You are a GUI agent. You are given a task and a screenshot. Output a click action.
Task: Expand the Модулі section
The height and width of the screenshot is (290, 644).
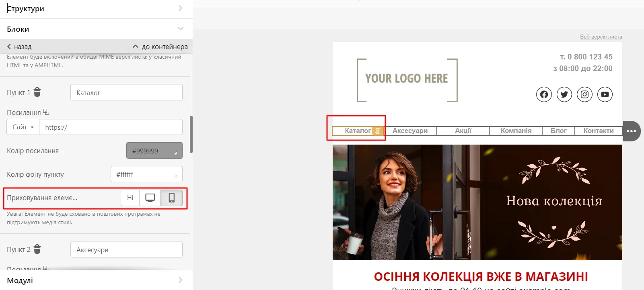click(96, 280)
